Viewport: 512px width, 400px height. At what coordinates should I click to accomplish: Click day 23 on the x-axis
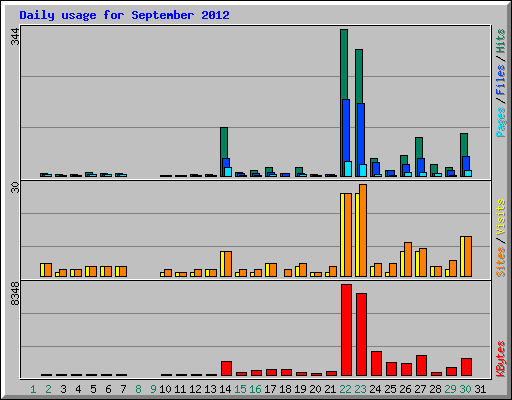pos(360,389)
